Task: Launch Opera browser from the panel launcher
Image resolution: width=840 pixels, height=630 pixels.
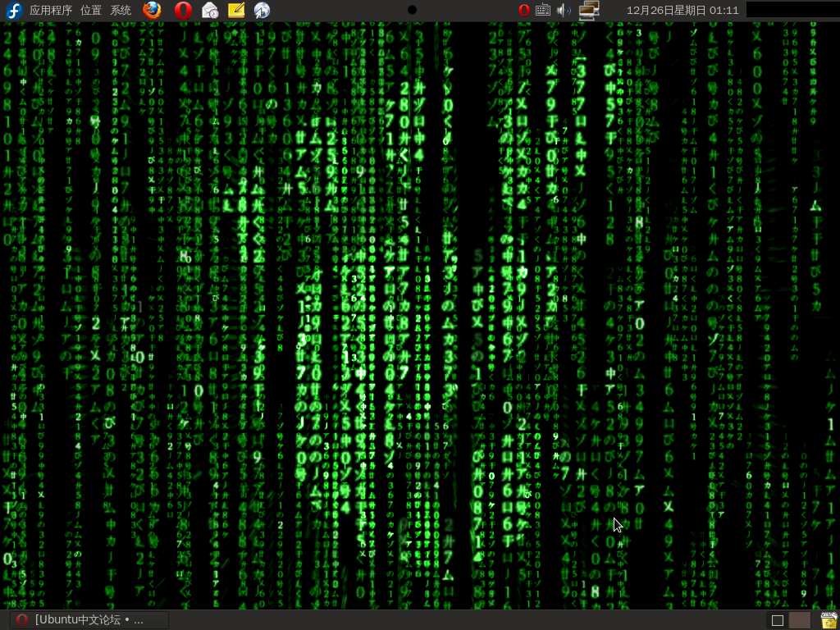Action: [183, 10]
